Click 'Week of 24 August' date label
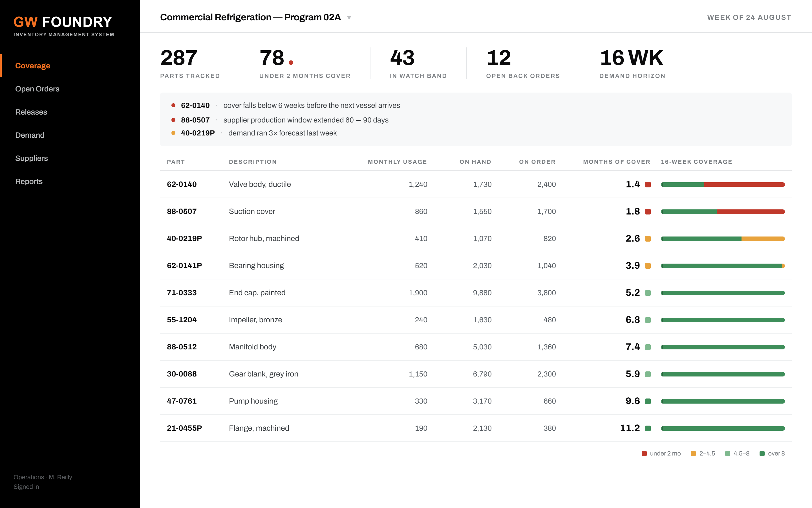The width and height of the screenshot is (812, 508). coord(749,17)
